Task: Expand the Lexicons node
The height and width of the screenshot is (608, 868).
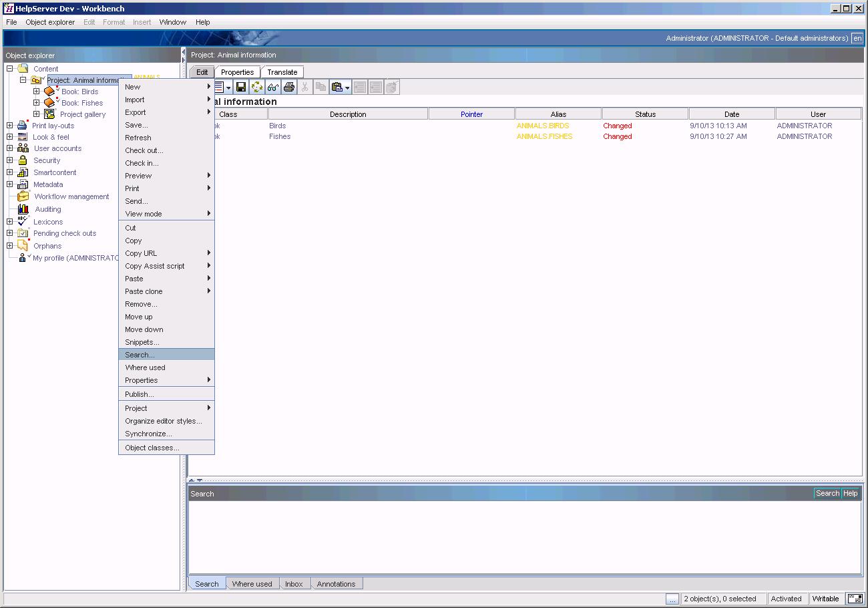Action: point(10,221)
